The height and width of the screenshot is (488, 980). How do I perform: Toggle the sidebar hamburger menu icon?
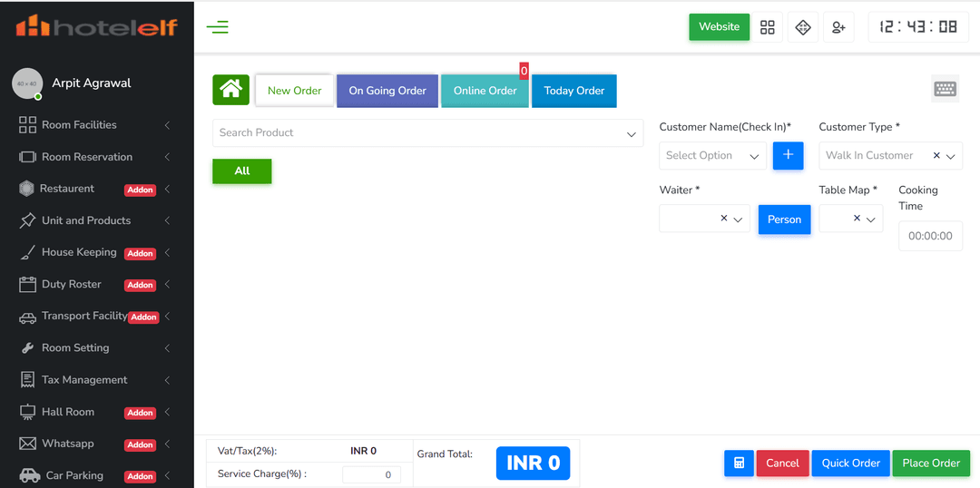[218, 27]
